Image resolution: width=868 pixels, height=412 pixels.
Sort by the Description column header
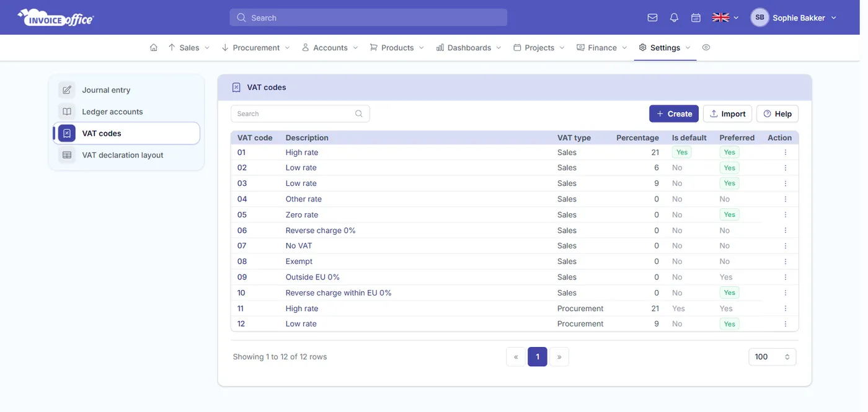(307, 138)
